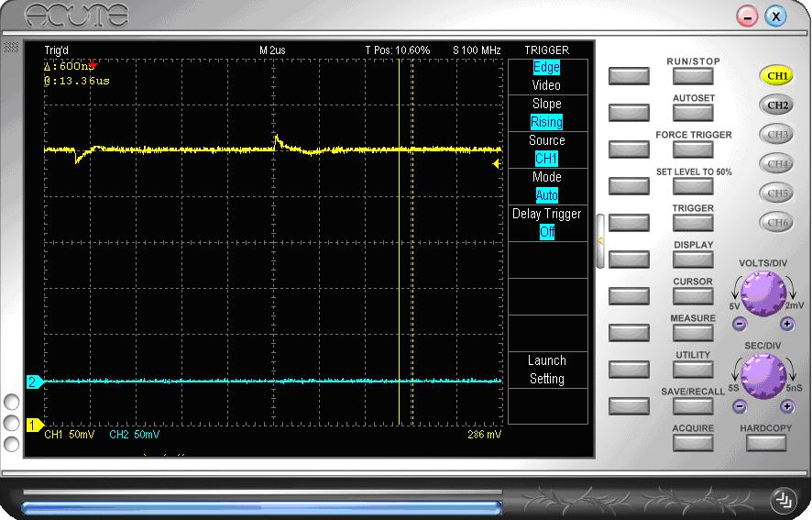The image size is (812, 520).
Task: Open the CURSOR menu button
Action: click(x=693, y=296)
